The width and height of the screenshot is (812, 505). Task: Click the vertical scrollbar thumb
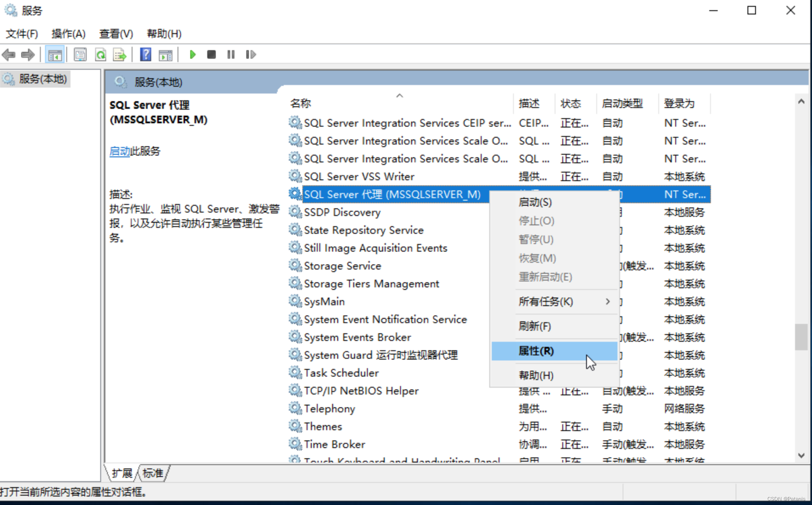(801, 337)
